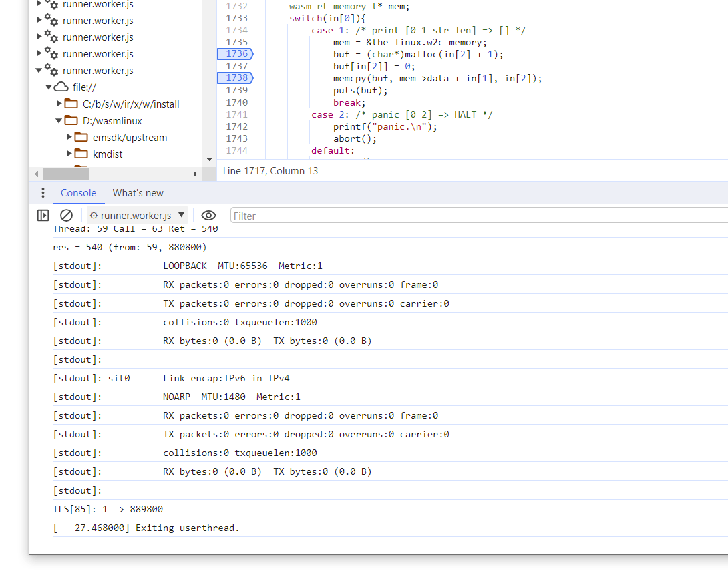The image size is (728, 571).
Task: Click the printf("panic.\n") code line
Action: [x=385, y=126]
